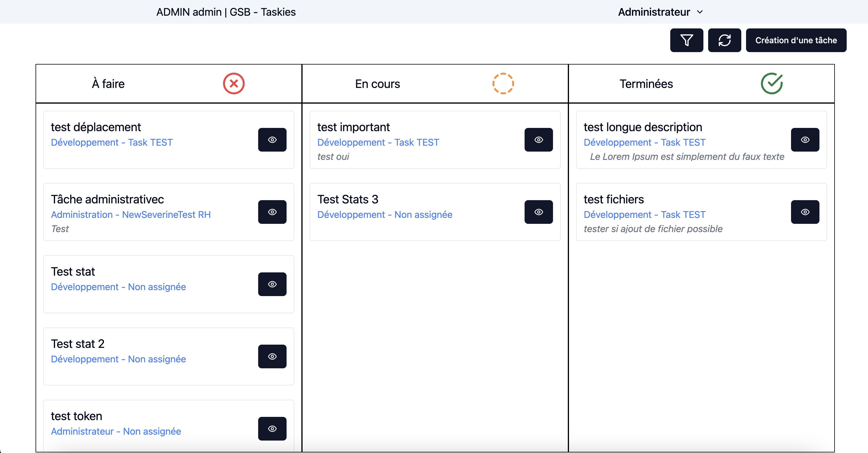Select the 'À faire' column header

(108, 83)
